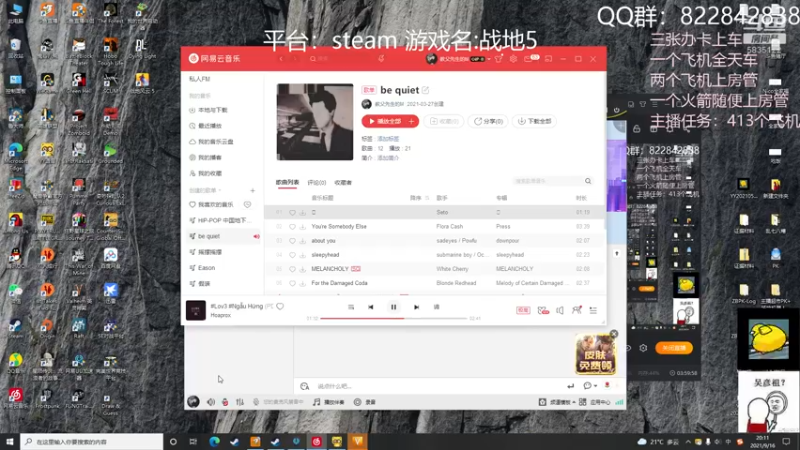Open the settings gear in header
This screenshot has width=800, height=450.
click(x=513, y=59)
